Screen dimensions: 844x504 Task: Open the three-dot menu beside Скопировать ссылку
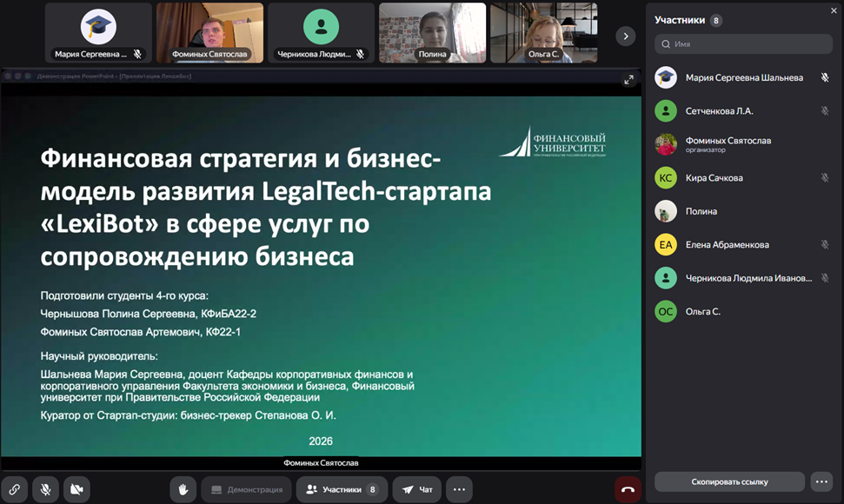pyautogui.click(x=823, y=481)
